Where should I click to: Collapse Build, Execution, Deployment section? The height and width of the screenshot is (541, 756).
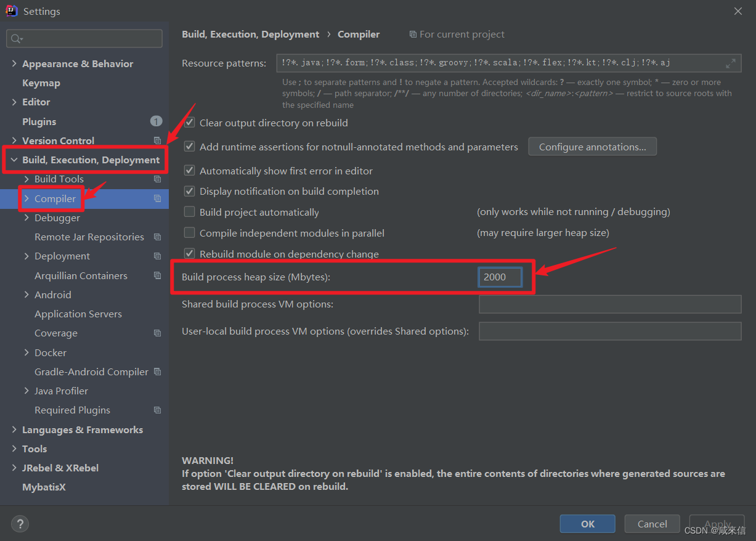(14, 160)
